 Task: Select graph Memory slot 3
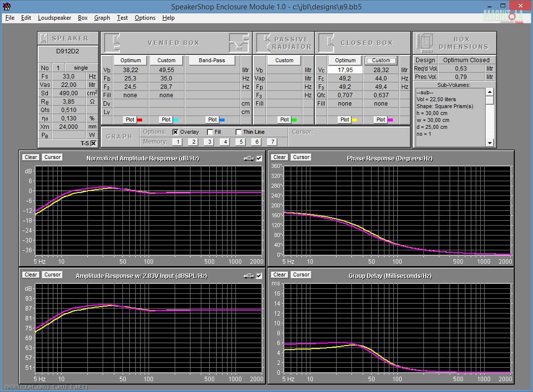pos(209,142)
